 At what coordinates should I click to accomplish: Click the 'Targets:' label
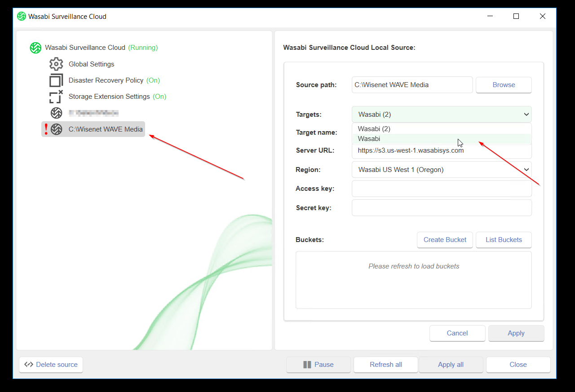pos(309,115)
